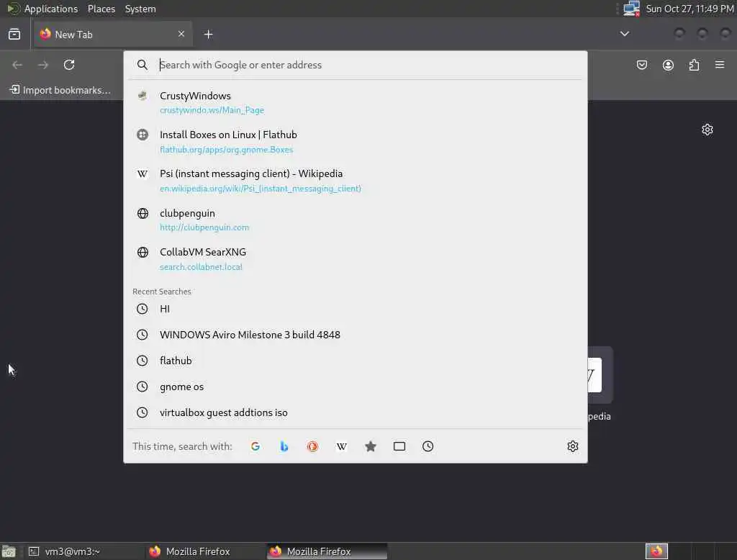Open CrustyWindows suggestion

tap(356, 102)
